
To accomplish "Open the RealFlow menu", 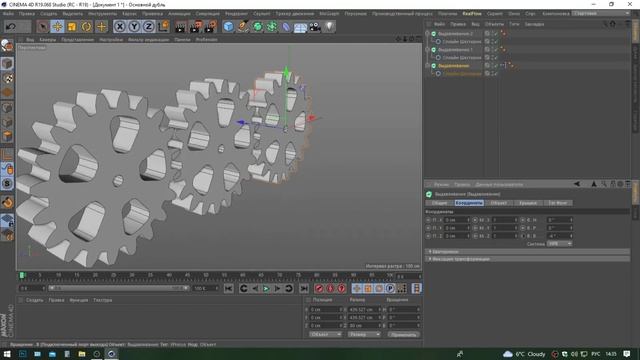I will click(x=471, y=14).
